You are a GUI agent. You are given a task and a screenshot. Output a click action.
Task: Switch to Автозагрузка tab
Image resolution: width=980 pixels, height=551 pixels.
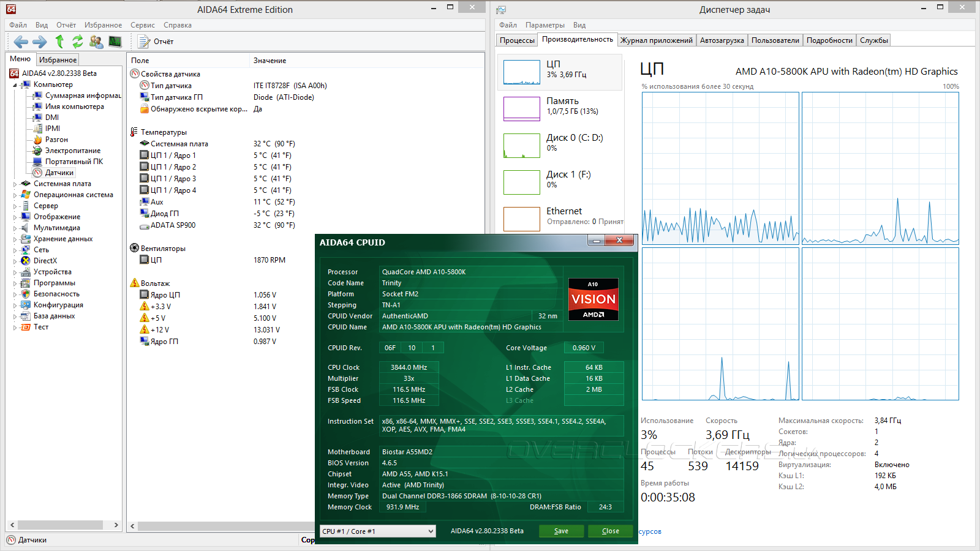click(x=722, y=40)
